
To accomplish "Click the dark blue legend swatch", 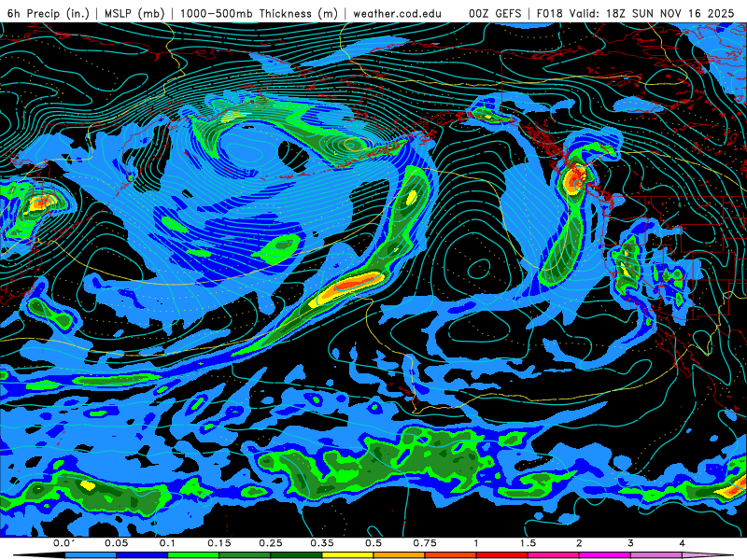I will tap(142, 555).
